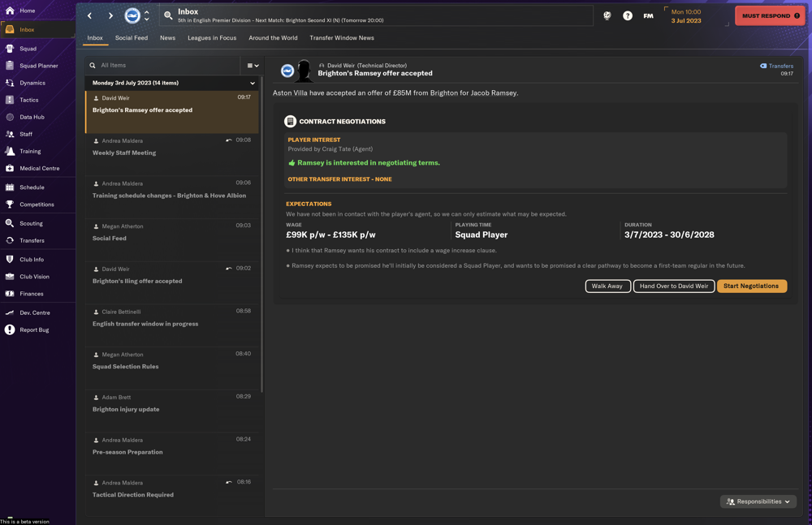Switch to the Social Feed tab
Image resolution: width=812 pixels, height=525 pixels.
tap(132, 37)
